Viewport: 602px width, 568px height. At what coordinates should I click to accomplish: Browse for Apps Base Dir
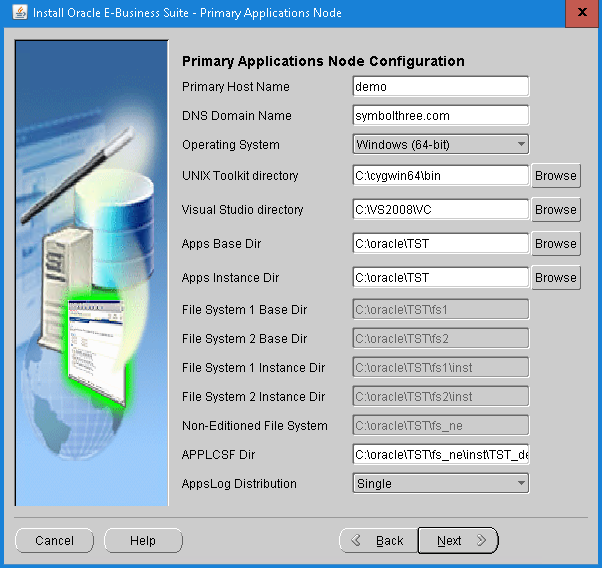(x=555, y=244)
